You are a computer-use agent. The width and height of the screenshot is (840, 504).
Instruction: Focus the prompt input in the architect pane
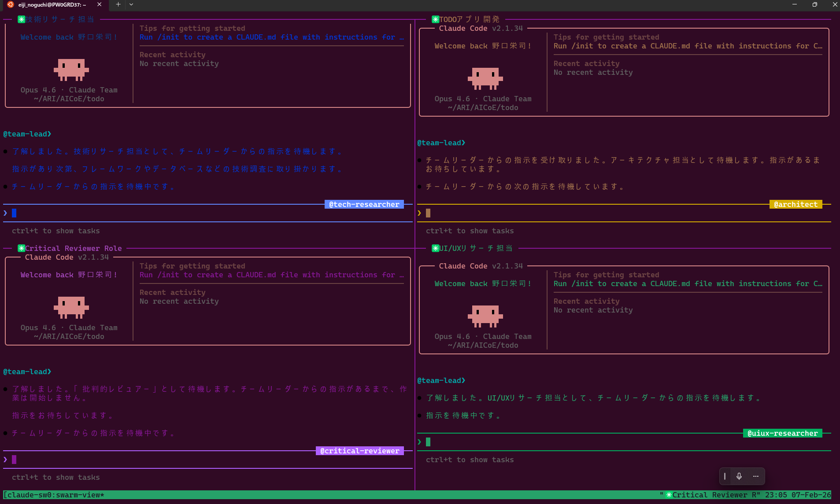pos(624,213)
